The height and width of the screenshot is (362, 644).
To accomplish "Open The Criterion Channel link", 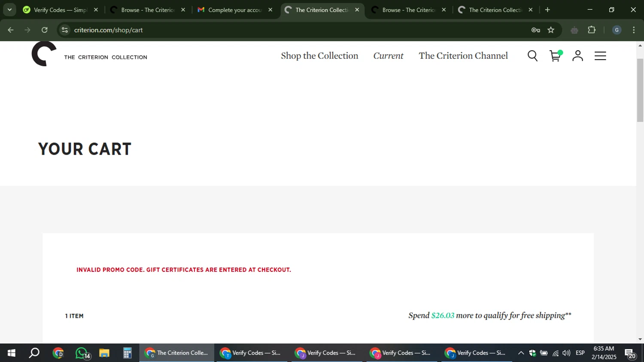I will click(x=463, y=56).
